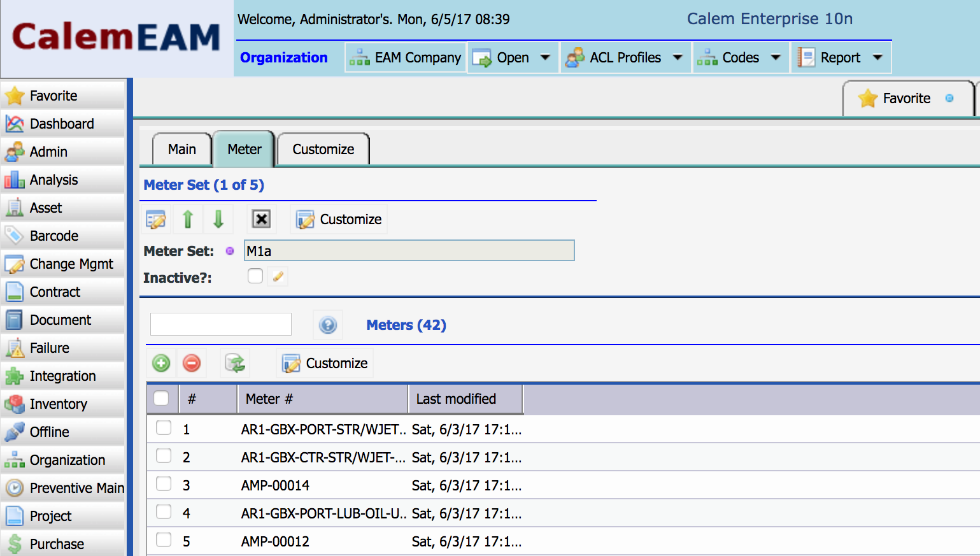Sort by Last modified column header
The height and width of the screenshot is (556, 980).
[x=465, y=399]
